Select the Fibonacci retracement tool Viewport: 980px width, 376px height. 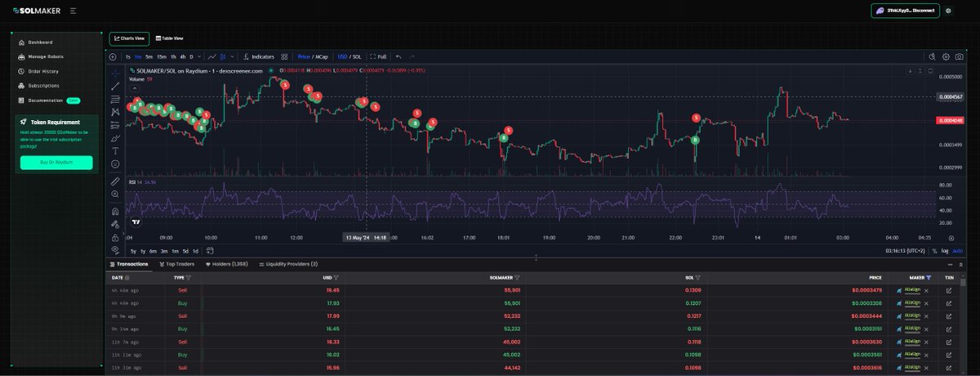point(115,99)
